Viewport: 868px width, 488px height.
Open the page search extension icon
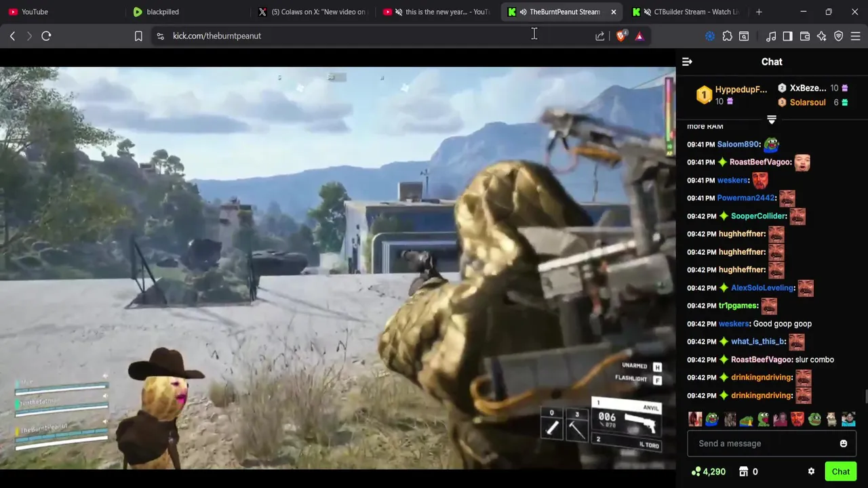pos(744,36)
